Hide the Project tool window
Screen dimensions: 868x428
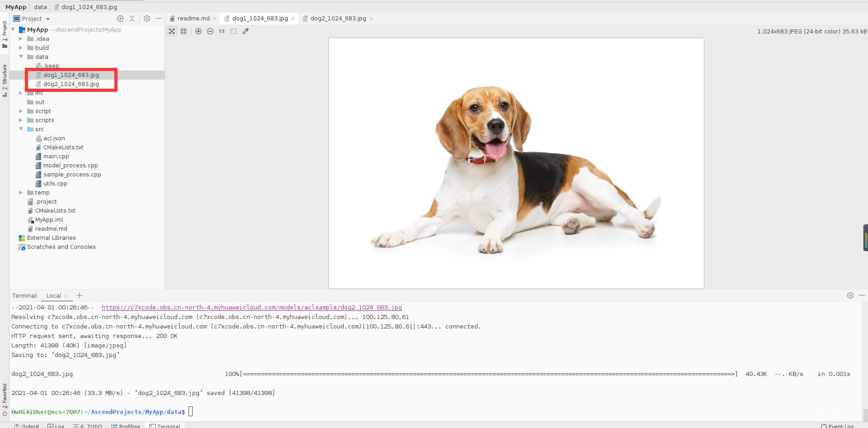point(159,19)
